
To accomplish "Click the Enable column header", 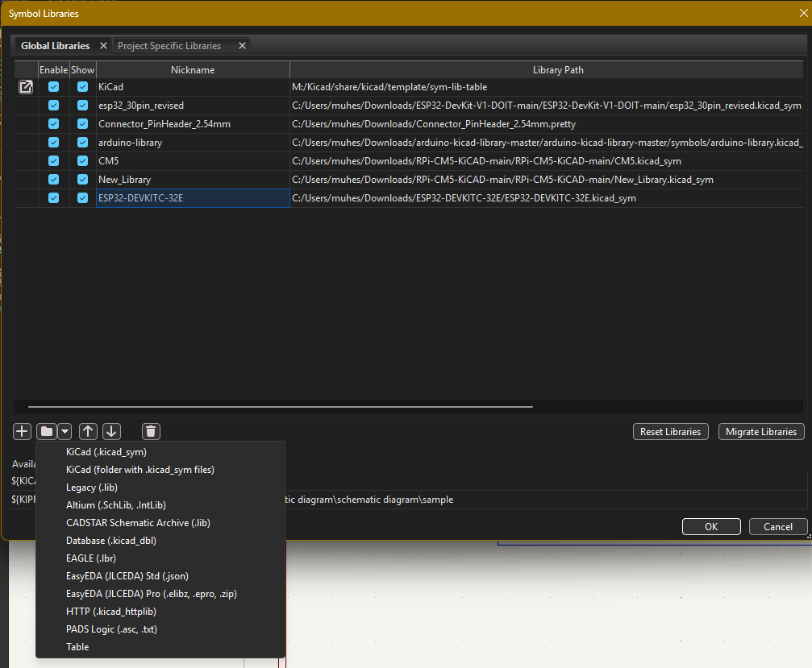I will point(54,70).
